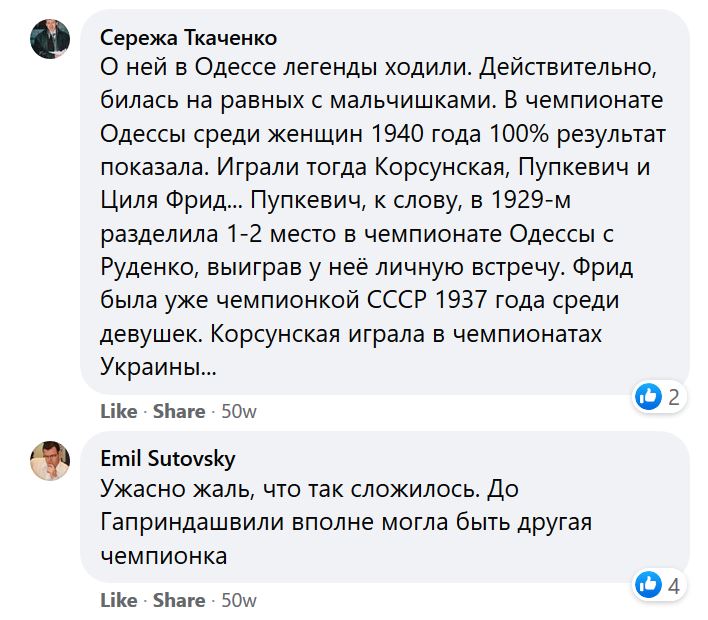Click Emil Sutovsky's profile avatar
The image size is (708, 620).
[x=50, y=460]
